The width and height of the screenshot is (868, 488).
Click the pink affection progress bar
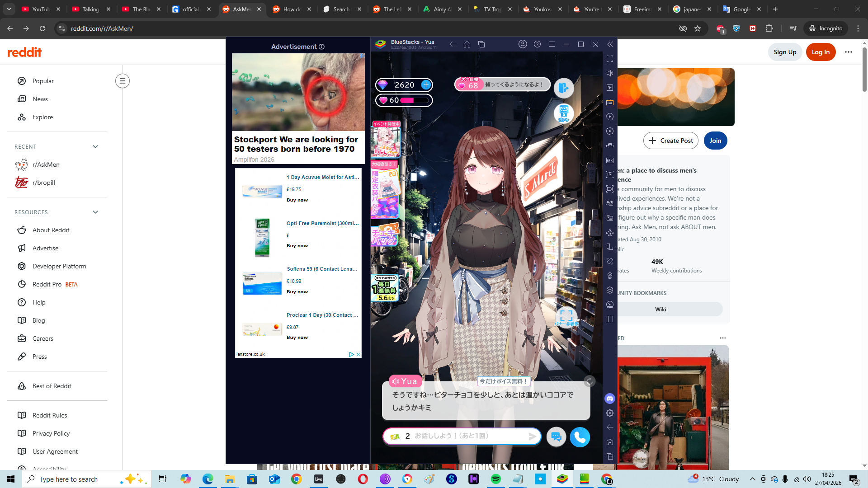pos(414,100)
